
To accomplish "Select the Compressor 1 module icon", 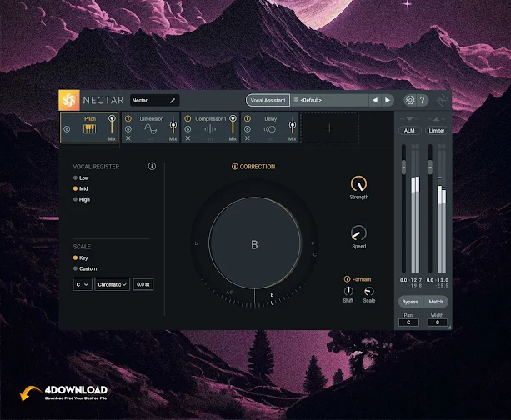I will pyautogui.click(x=210, y=129).
